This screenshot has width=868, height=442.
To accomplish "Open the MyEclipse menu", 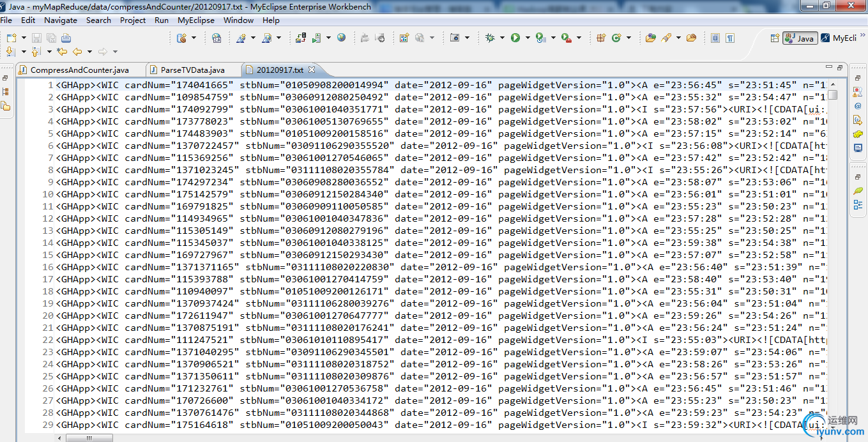I will [x=196, y=20].
